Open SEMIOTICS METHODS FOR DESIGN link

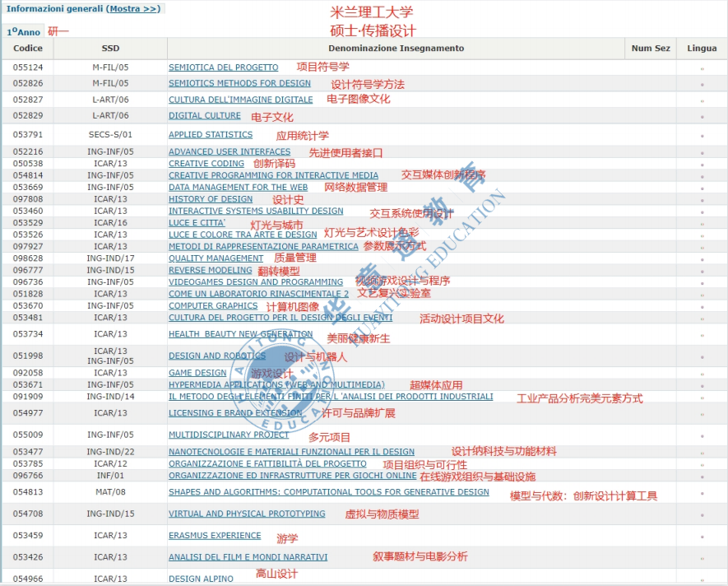239,83
